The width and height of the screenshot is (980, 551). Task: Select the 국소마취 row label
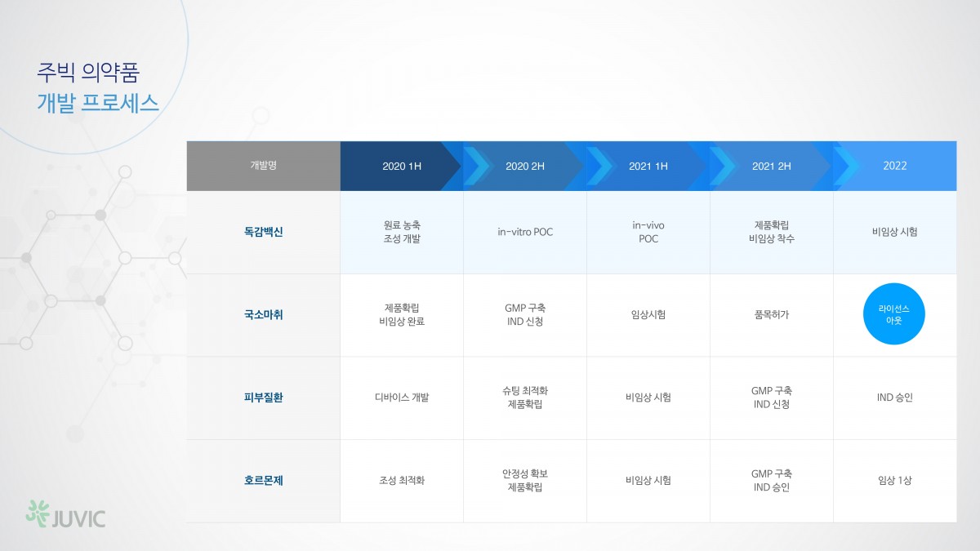point(263,314)
